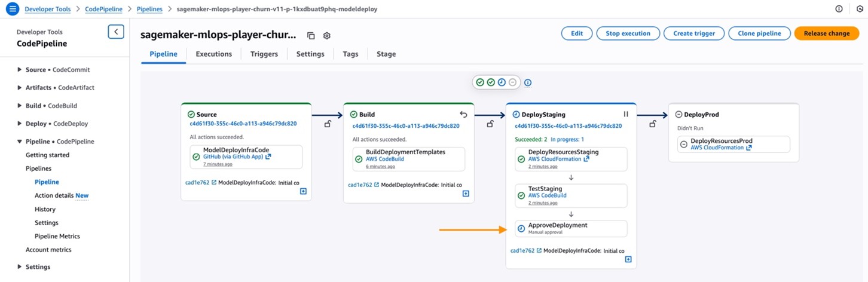Click BuildDeploymentTemplates action success icon

359,159
